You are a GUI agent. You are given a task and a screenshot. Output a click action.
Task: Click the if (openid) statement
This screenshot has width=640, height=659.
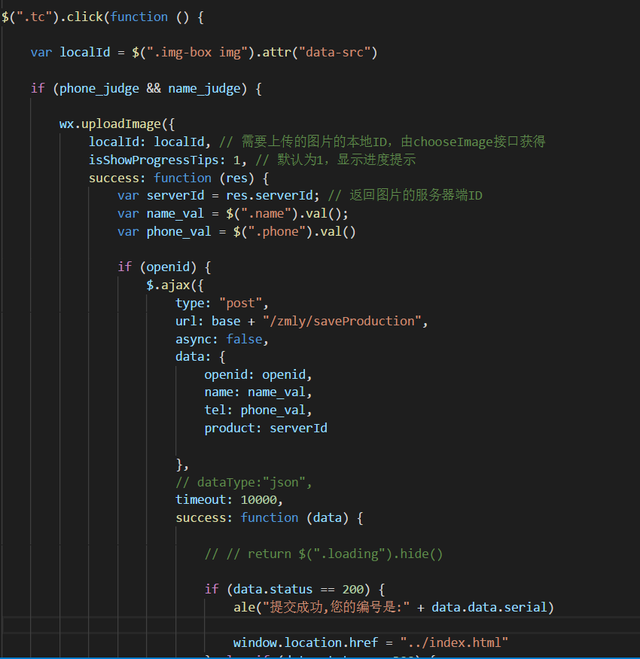[164, 267]
